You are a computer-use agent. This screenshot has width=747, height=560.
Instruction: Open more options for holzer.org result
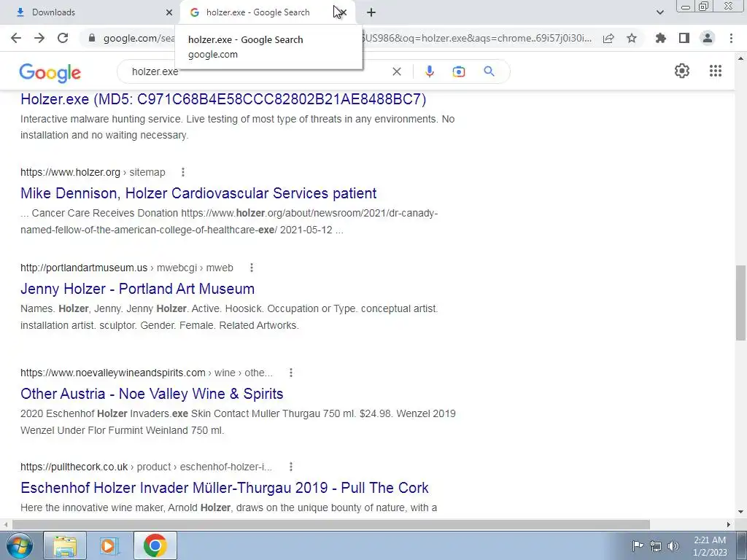183,172
